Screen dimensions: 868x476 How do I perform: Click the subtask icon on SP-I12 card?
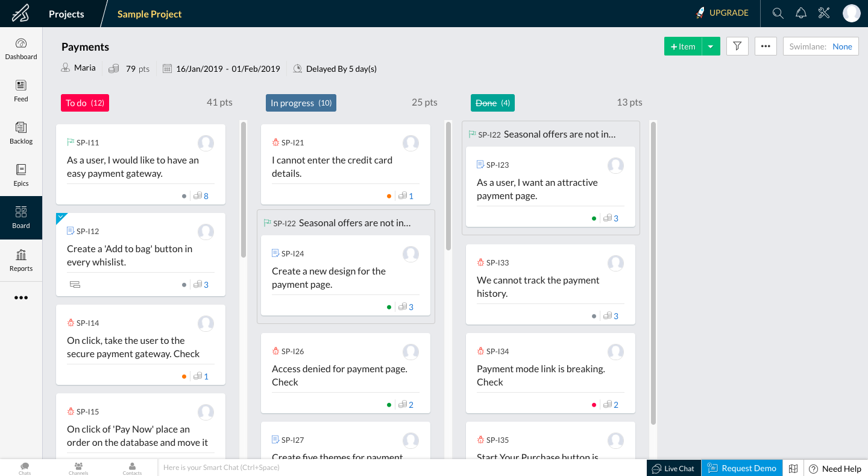pos(75,285)
